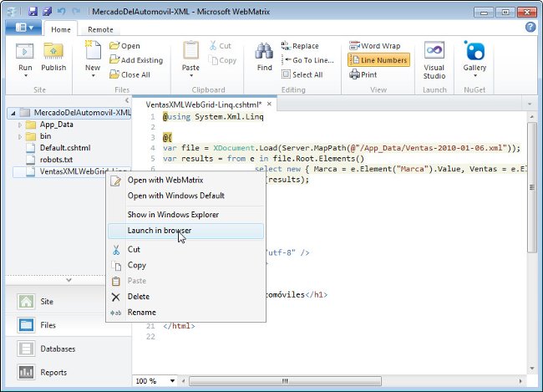This screenshot has width=543, height=392.
Task: Activate the VentasXMLWebGrid-Linq.cshtml editor tab
Action: (x=204, y=104)
